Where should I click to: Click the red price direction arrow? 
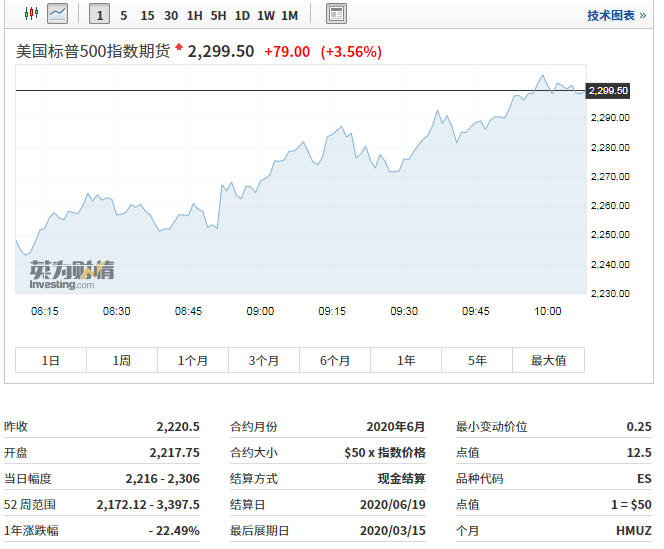point(179,47)
